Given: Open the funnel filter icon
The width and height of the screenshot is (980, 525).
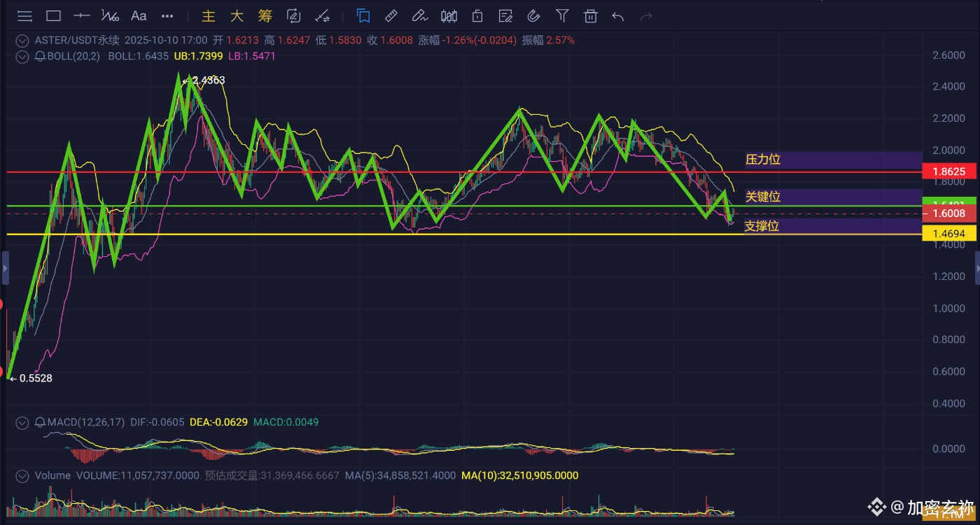Looking at the screenshot, I should click(x=562, y=15).
